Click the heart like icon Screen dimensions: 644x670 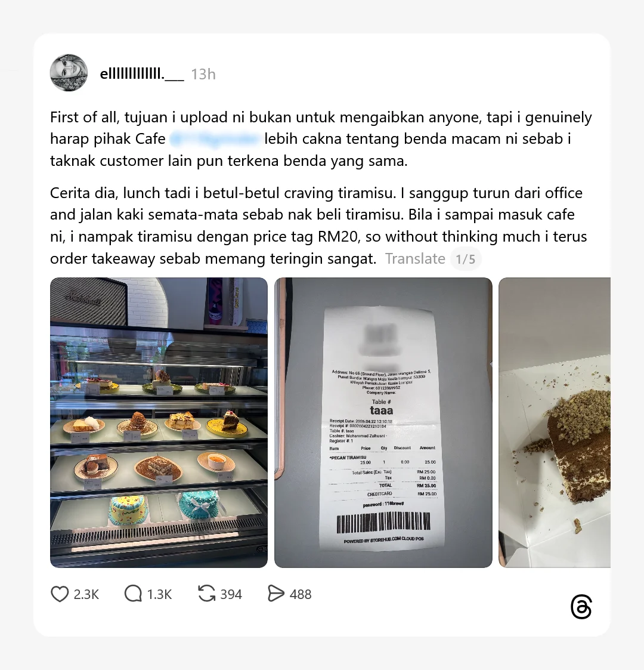click(60, 594)
